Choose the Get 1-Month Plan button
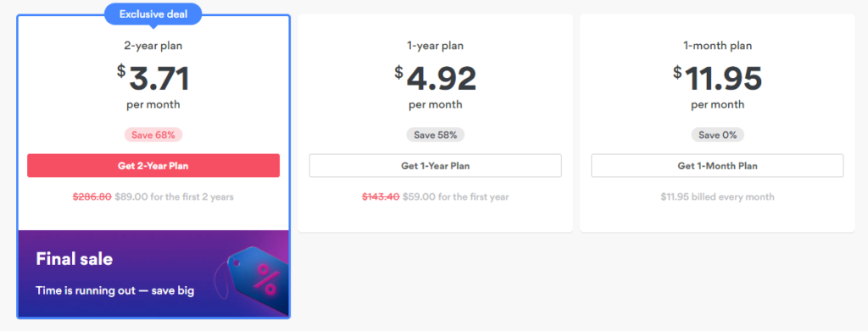The image size is (868, 331). click(x=717, y=166)
